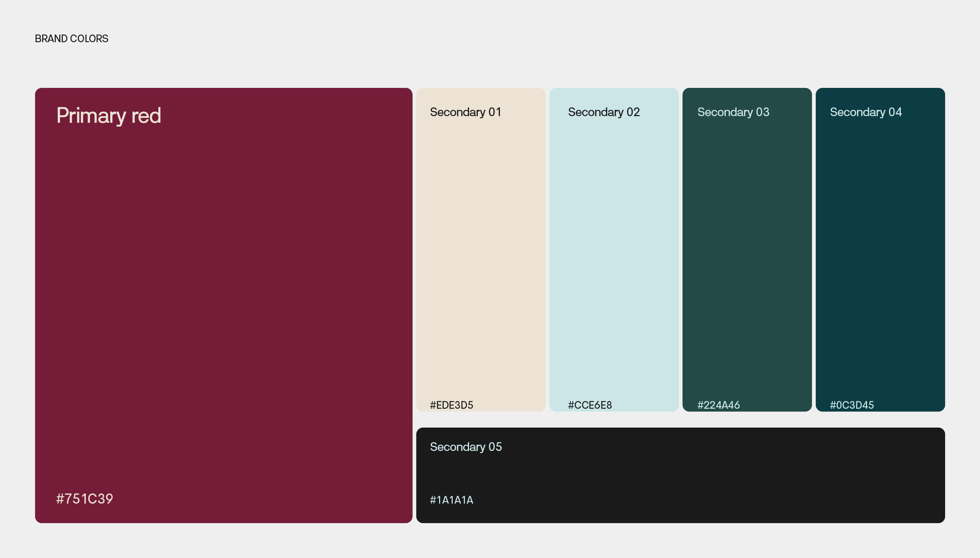Click the #CCE6E8 hex value

pyautogui.click(x=590, y=405)
